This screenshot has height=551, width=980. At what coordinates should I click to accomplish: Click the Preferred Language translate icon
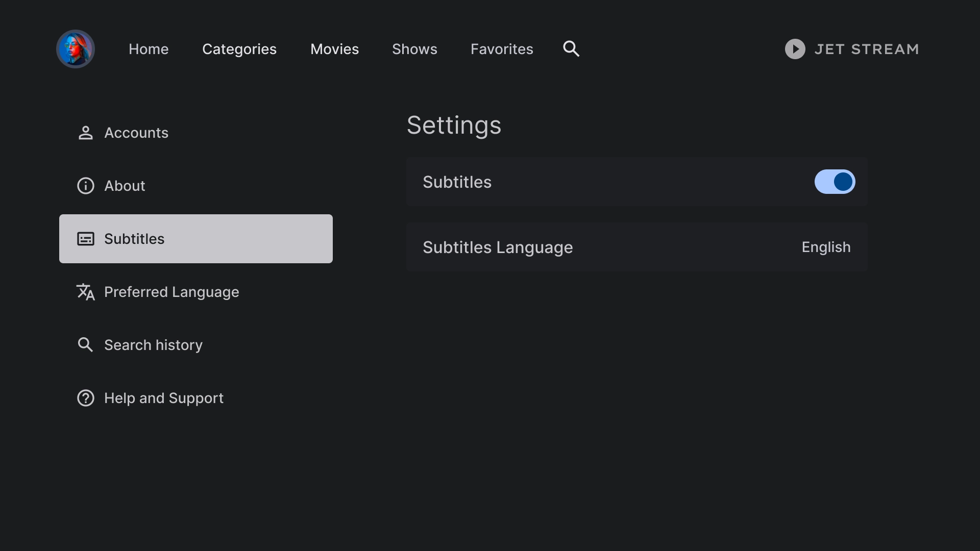point(85,291)
